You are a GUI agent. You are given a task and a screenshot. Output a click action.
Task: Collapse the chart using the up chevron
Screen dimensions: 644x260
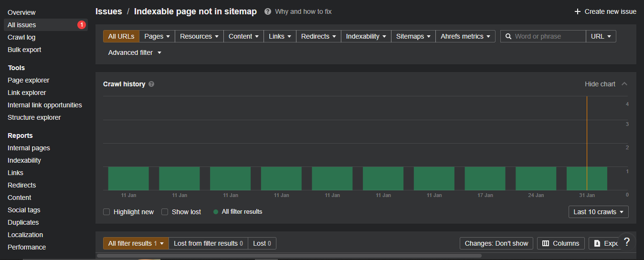tap(624, 84)
